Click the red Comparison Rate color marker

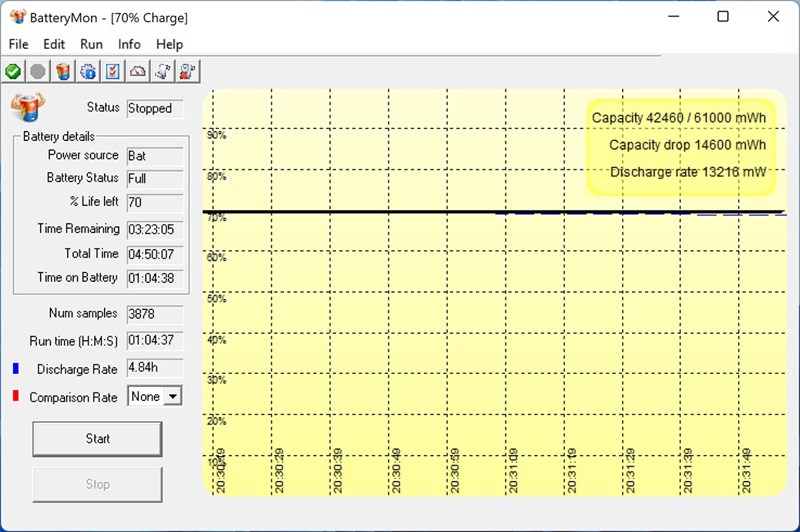click(16, 397)
